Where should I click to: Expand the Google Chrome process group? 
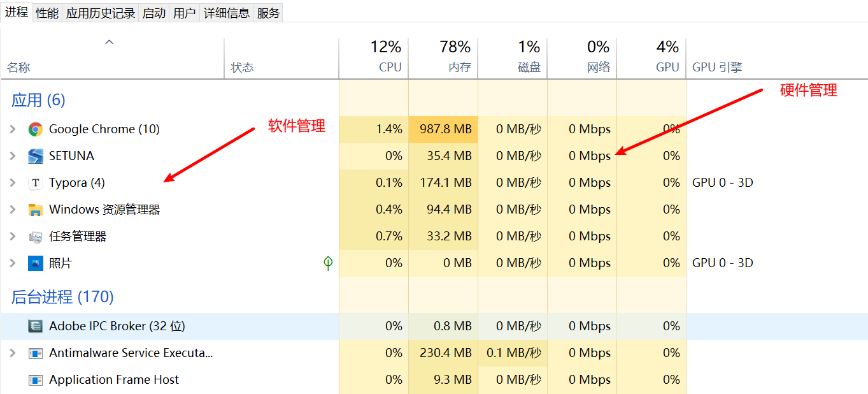(x=13, y=129)
